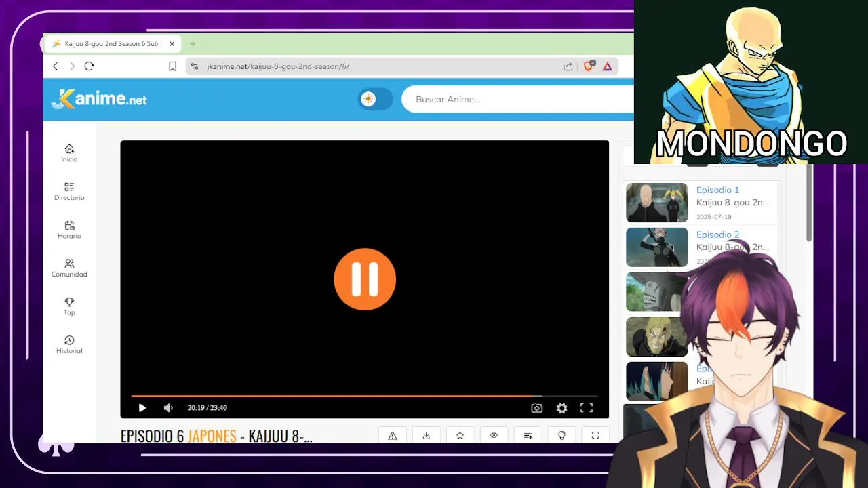
Task: Report episode with the warning triangle button
Action: 392,435
